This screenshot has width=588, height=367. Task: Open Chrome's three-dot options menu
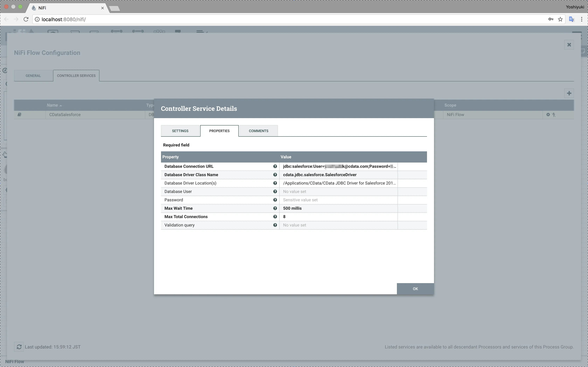click(x=582, y=19)
